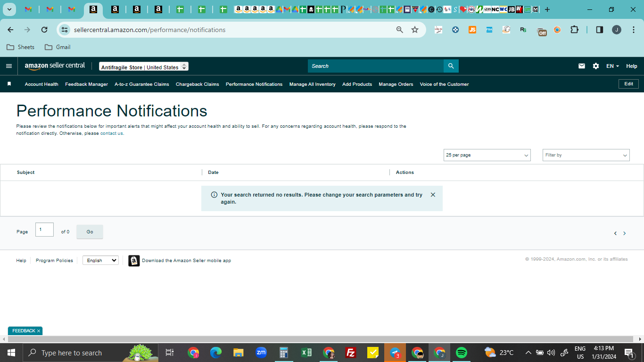Go to the previous notifications page arrow
The height and width of the screenshot is (362, 644).
pyautogui.click(x=615, y=233)
